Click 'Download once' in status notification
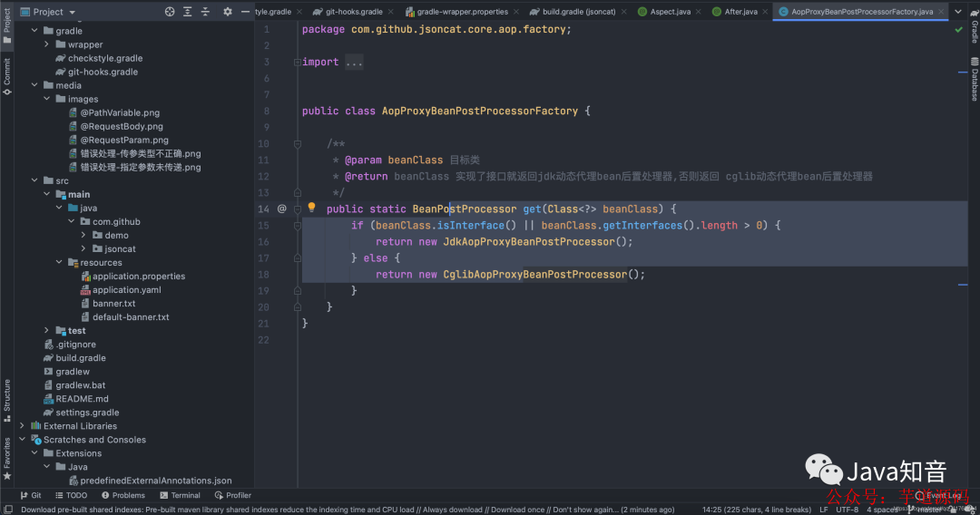This screenshot has width=980, height=515. (517, 510)
